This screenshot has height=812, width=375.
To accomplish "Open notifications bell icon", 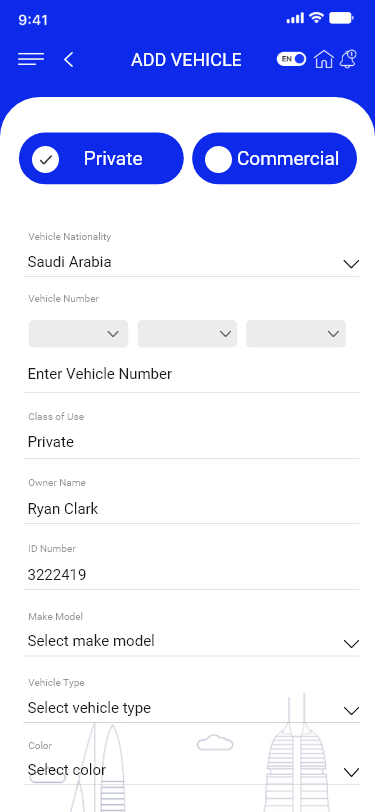I will tap(348, 59).
